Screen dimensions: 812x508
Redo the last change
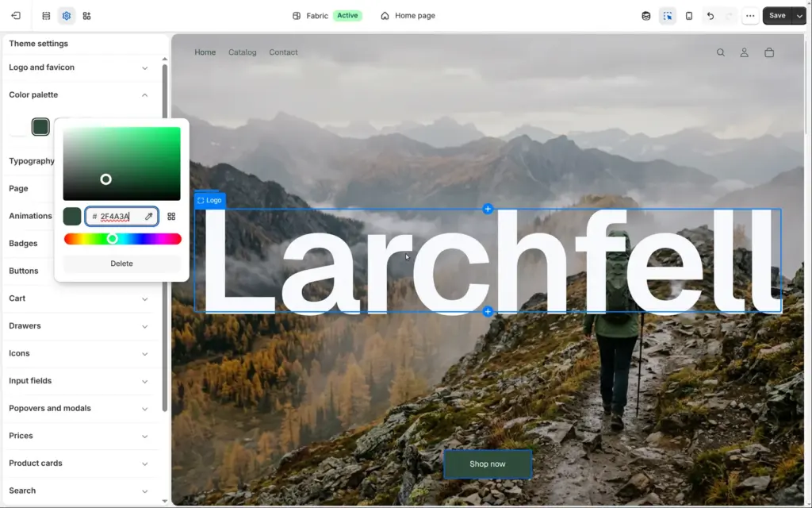[730, 16]
